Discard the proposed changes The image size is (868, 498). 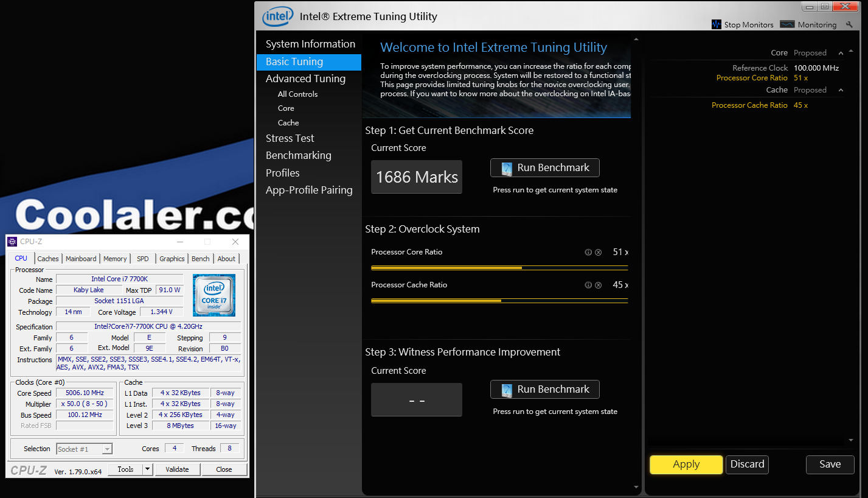[x=747, y=465]
